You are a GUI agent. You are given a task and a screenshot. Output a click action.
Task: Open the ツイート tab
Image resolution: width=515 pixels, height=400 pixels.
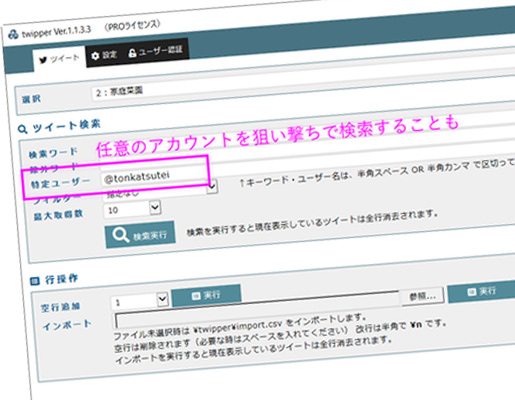(x=59, y=59)
